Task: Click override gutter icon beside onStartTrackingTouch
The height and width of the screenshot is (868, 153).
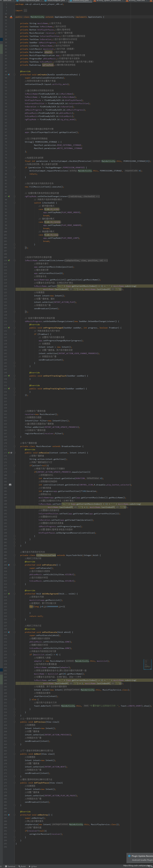Action: 9,376
